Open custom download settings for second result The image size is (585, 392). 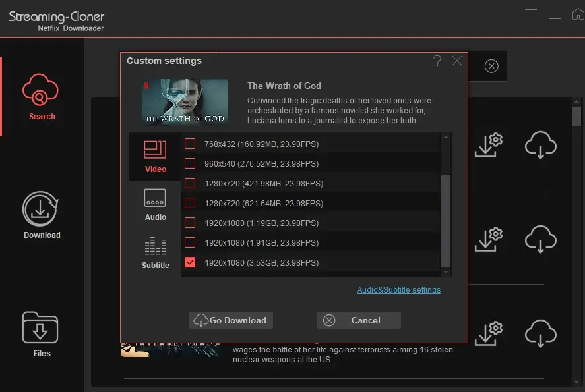[x=489, y=239]
